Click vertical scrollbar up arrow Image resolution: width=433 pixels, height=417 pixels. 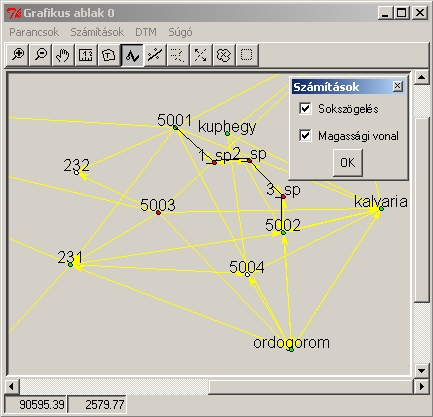421,78
